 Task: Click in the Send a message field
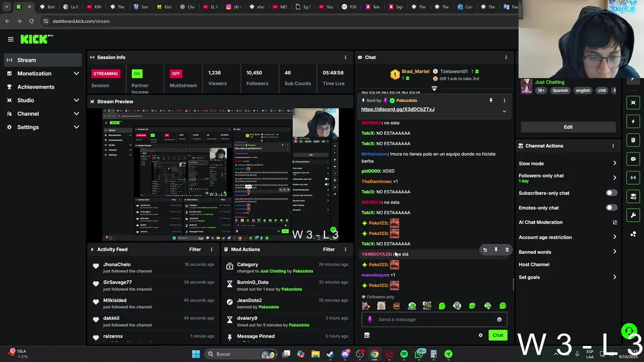tap(434, 319)
